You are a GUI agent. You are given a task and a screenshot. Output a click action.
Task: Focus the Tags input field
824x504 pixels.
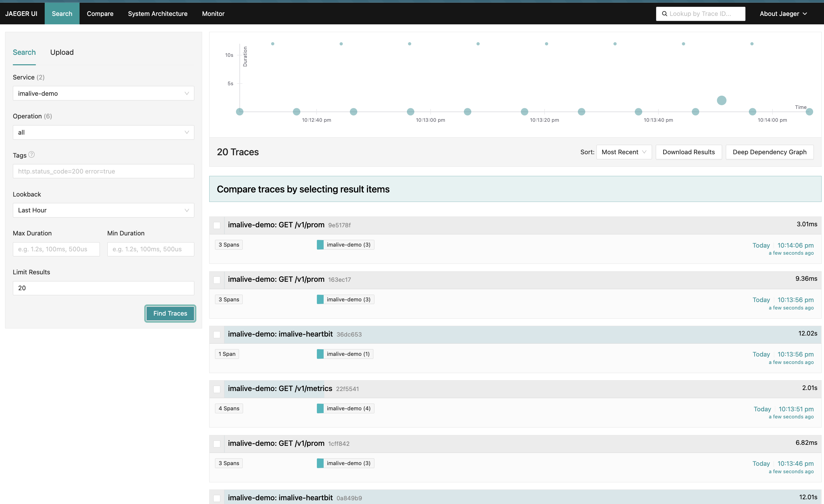[104, 171]
